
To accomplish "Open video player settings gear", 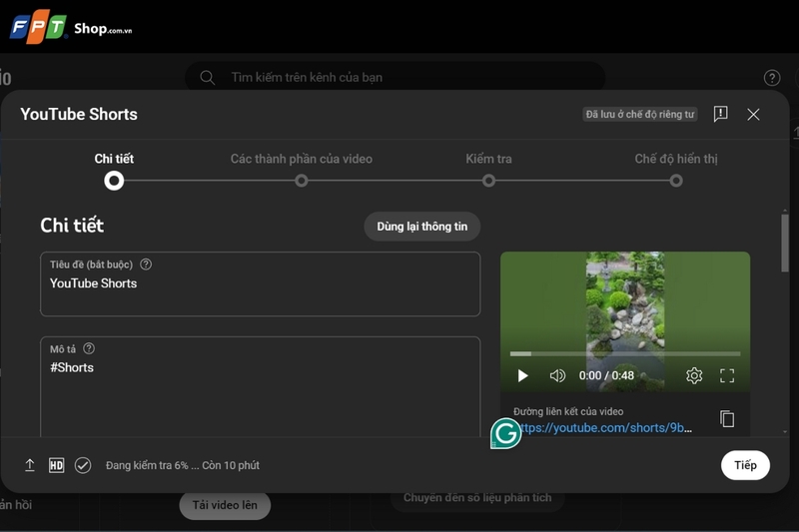I will click(x=694, y=375).
